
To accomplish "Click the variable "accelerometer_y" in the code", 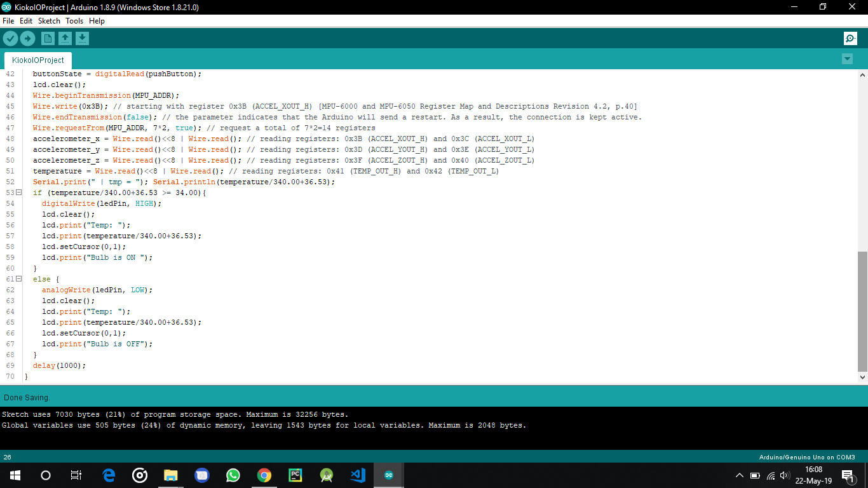I will 66,149.
